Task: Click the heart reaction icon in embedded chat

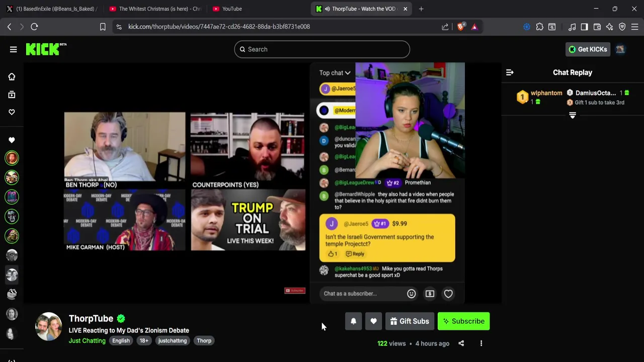Action: click(x=448, y=294)
